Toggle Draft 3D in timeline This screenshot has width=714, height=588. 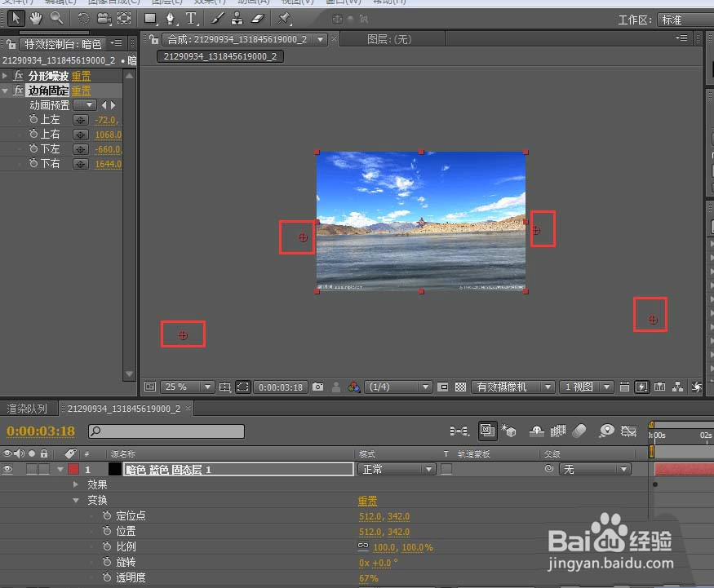(x=508, y=431)
